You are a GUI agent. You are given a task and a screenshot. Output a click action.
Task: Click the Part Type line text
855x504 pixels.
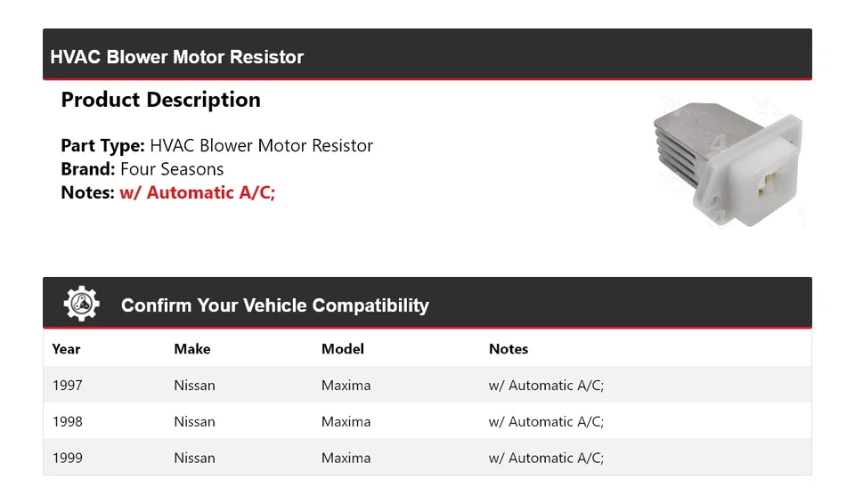point(217,146)
